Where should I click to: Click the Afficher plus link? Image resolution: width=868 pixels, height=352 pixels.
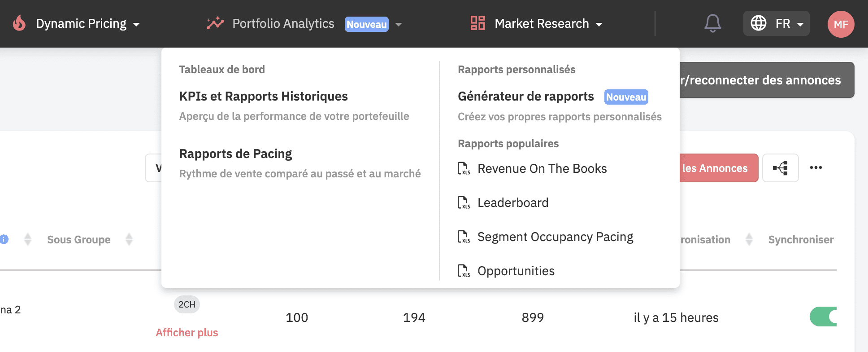[187, 333]
